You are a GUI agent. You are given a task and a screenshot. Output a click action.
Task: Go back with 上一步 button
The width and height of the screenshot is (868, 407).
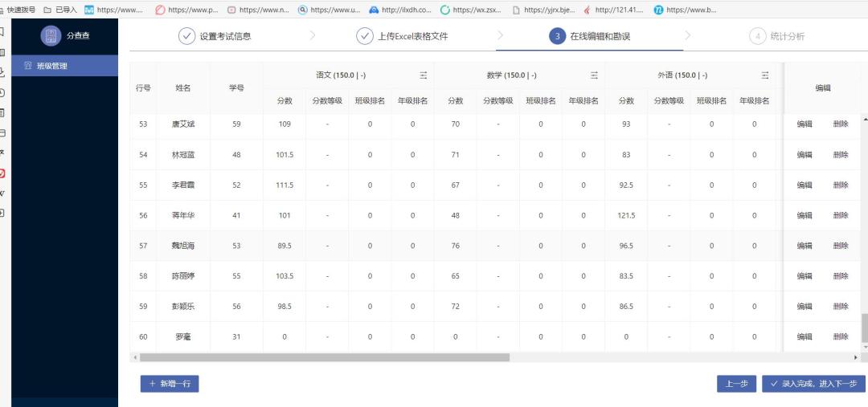click(x=736, y=384)
